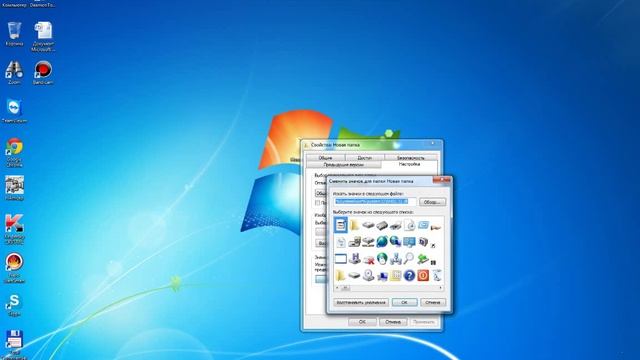The width and height of the screenshot is (640, 360).
Task: Select the blue globe icon in the second row
Action: (x=382, y=242)
